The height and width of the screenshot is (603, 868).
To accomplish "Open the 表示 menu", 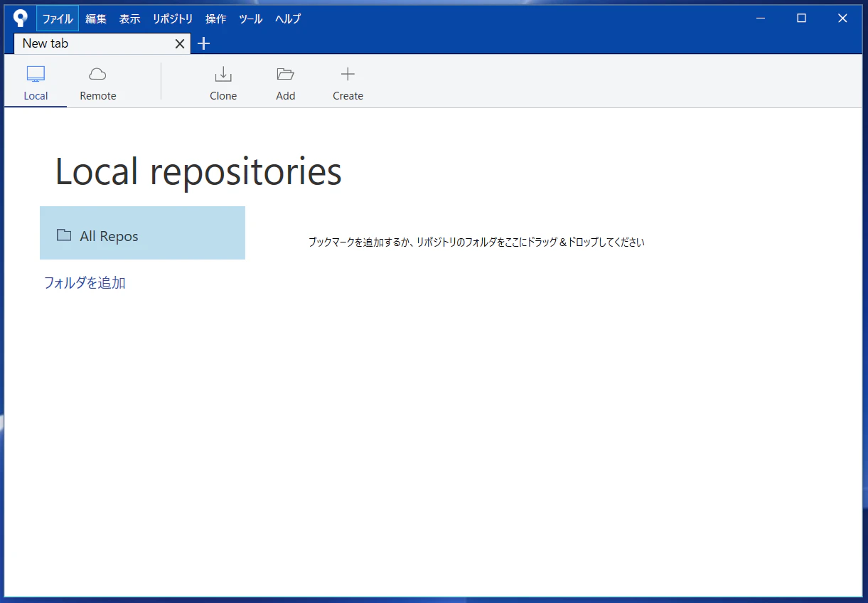I will click(x=129, y=19).
